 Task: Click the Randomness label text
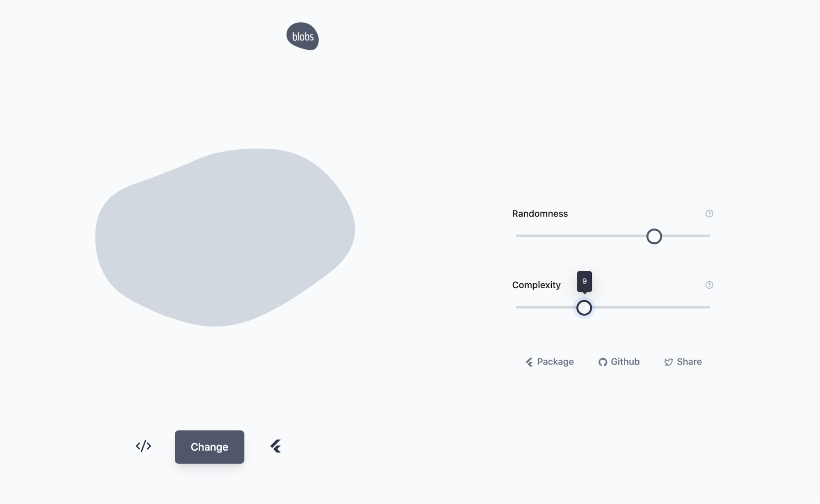(540, 213)
